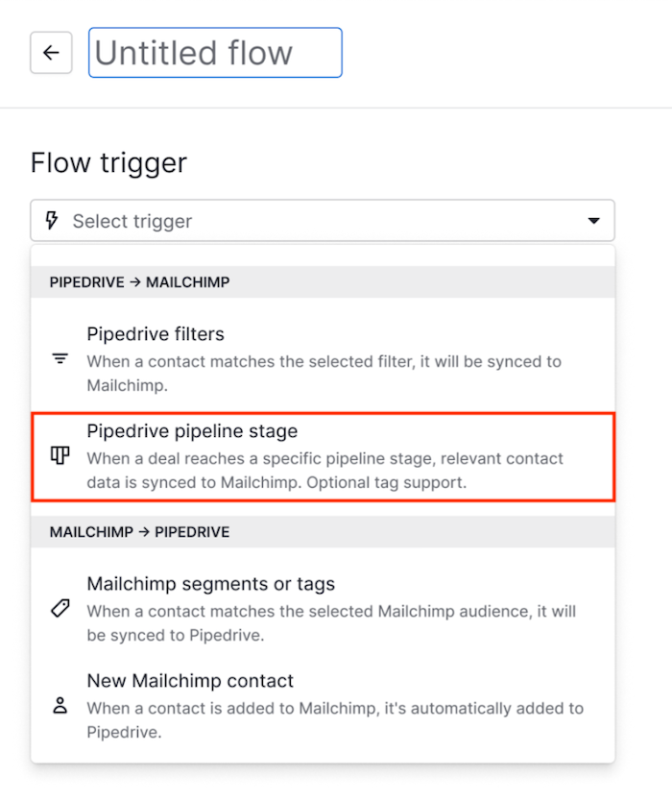This screenshot has width=672, height=802.
Task: Click the MAILCHIMP → PIPEDRIVE section header
Action: point(140,532)
